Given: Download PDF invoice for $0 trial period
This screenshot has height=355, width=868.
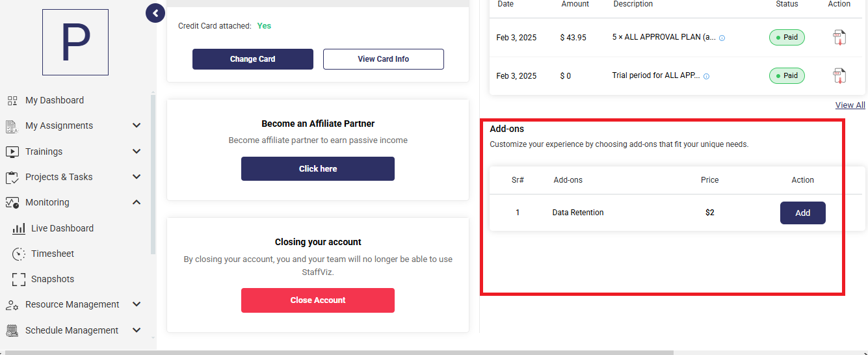Looking at the screenshot, I should click(x=839, y=75).
